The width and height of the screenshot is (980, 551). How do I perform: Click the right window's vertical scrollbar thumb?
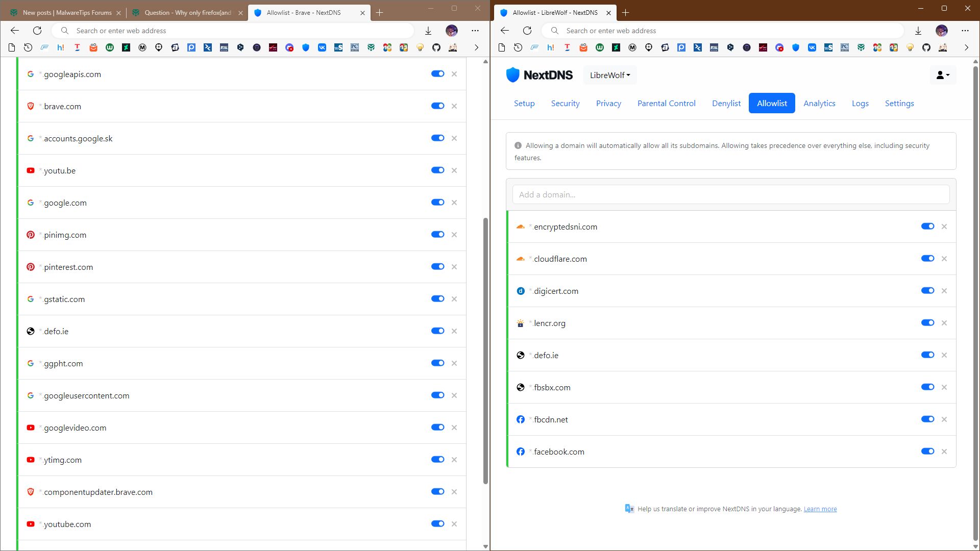point(975,303)
